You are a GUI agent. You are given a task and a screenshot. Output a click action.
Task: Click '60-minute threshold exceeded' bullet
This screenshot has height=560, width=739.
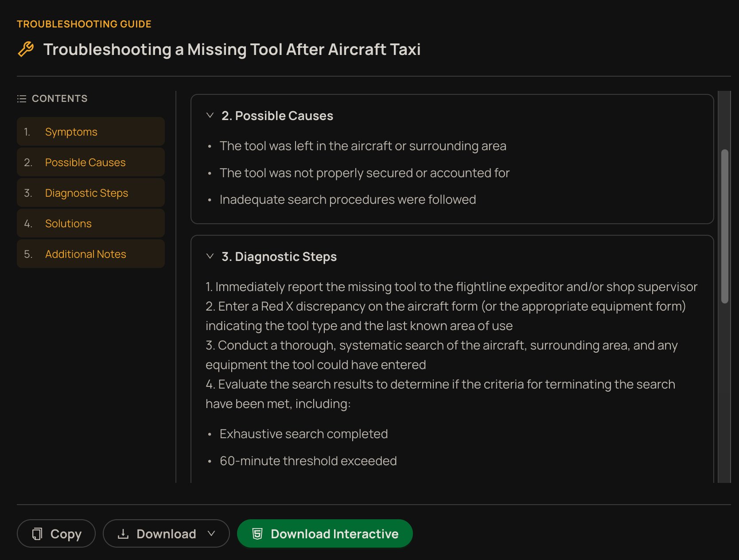[x=308, y=461]
